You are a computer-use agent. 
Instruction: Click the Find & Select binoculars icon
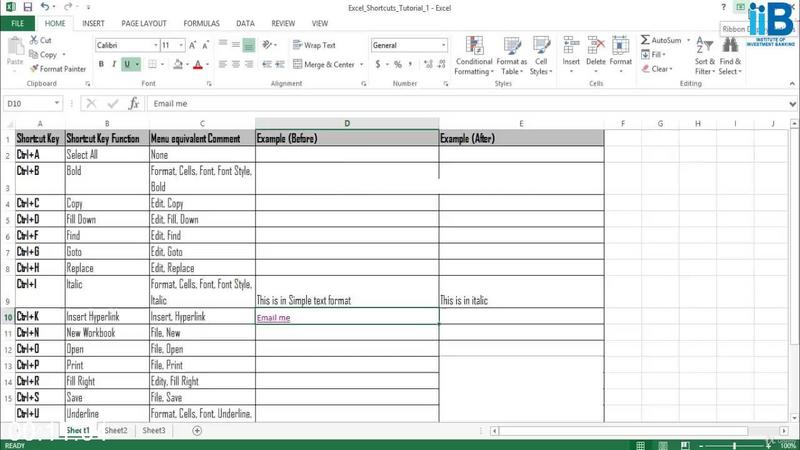(x=730, y=45)
